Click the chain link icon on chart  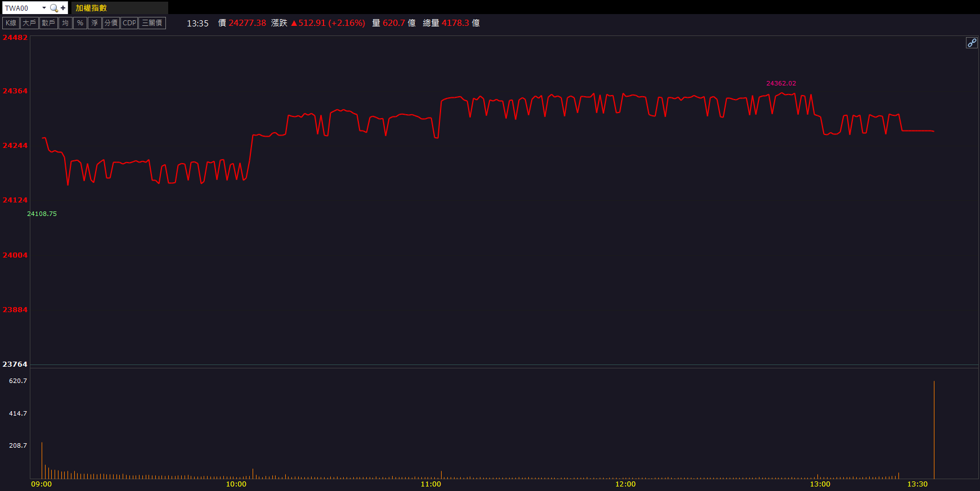pyautogui.click(x=972, y=43)
